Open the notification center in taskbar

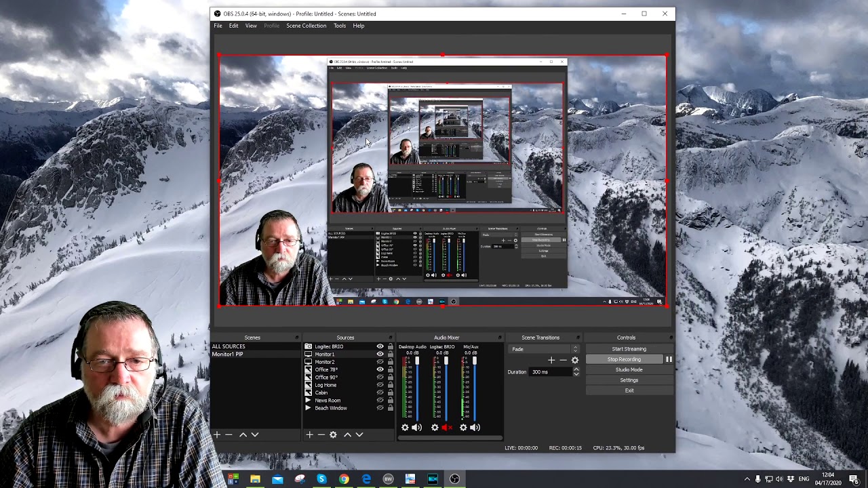[854, 479]
